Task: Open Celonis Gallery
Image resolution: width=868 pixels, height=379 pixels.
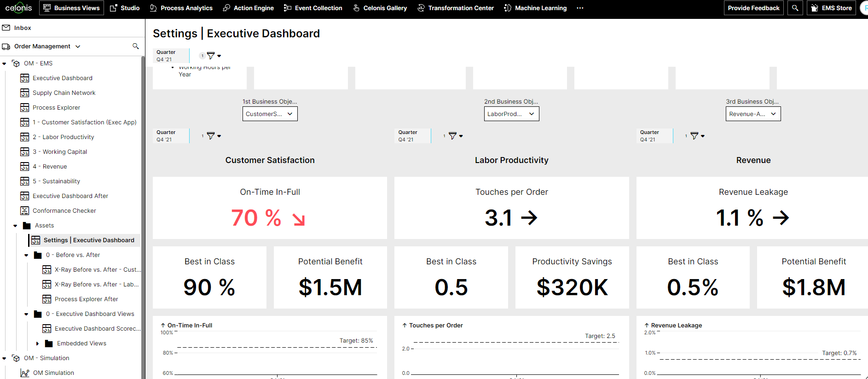Action: click(380, 8)
